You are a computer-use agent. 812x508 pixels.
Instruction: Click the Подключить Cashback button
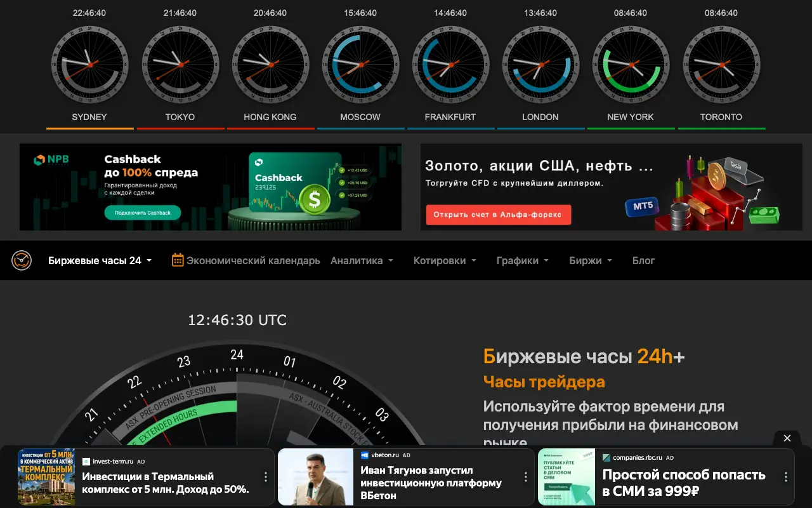pyautogui.click(x=143, y=213)
